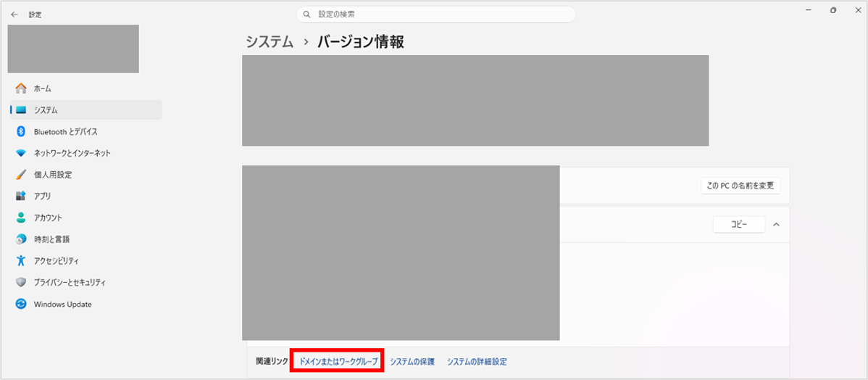This screenshot has width=868, height=380.
Task: Go to ネットワークとインターネット
Action: pyautogui.click(x=85, y=153)
